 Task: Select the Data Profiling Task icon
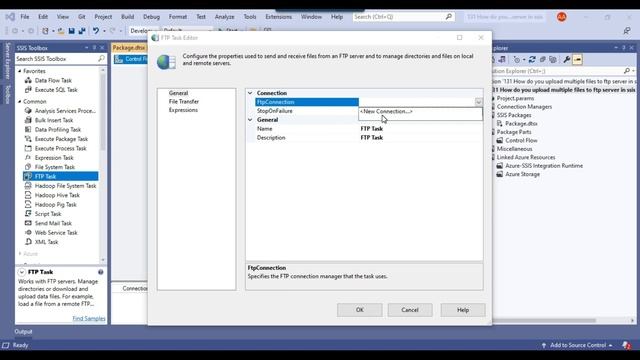click(x=28, y=129)
